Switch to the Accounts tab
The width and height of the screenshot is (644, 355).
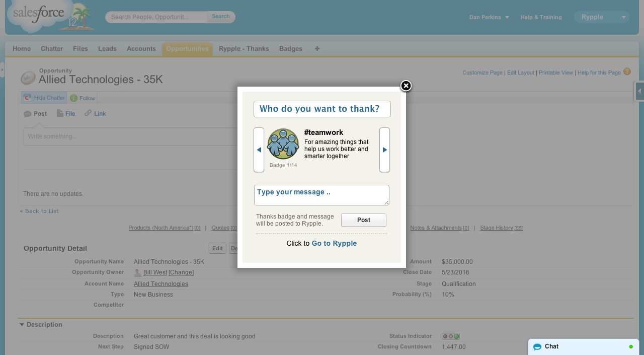(141, 49)
